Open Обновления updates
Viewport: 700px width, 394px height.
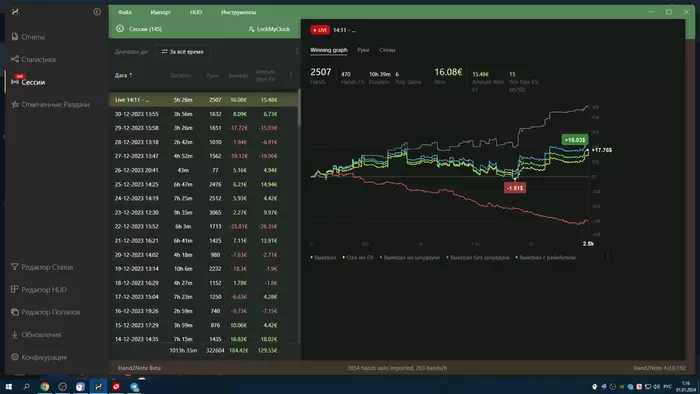point(36,335)
